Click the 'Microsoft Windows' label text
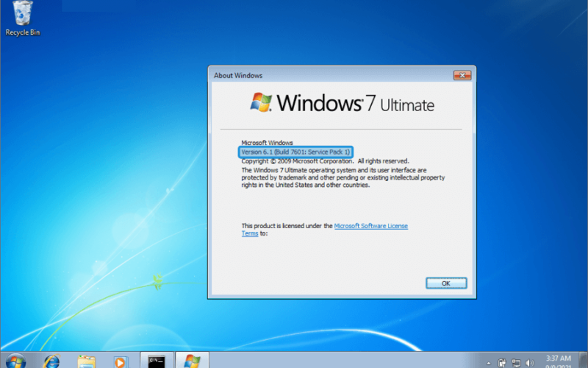The image size is (588, 368). (267, 143)
